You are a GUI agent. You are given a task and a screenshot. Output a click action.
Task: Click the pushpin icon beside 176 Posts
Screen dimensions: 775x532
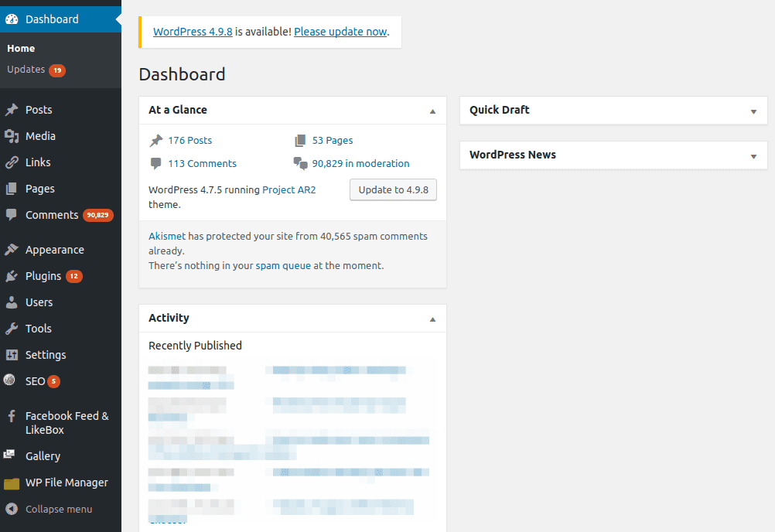[x=156, y=141]
